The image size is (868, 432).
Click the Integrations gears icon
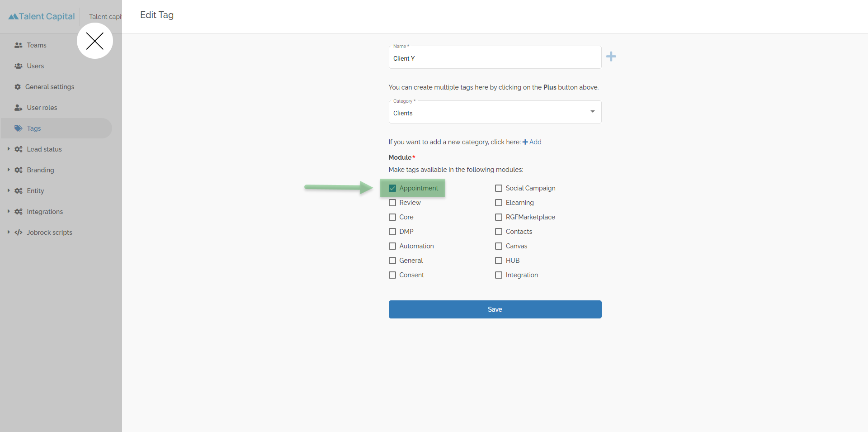(19, 212)
